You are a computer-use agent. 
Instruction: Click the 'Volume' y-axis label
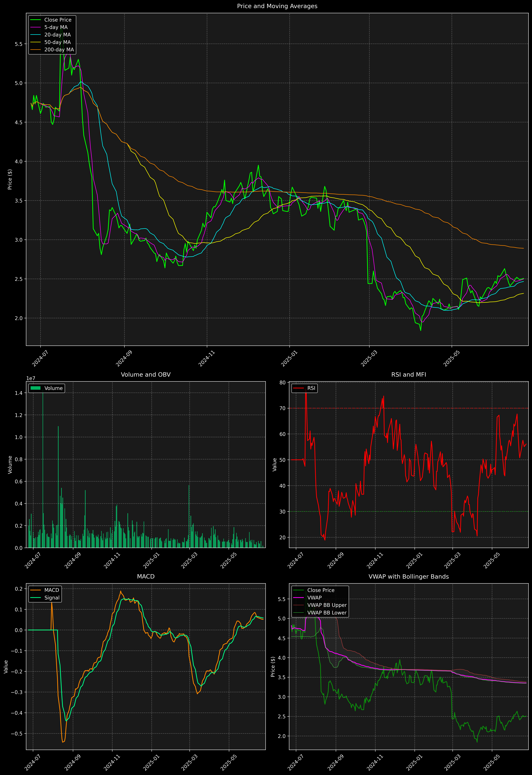tap(10, 464)
